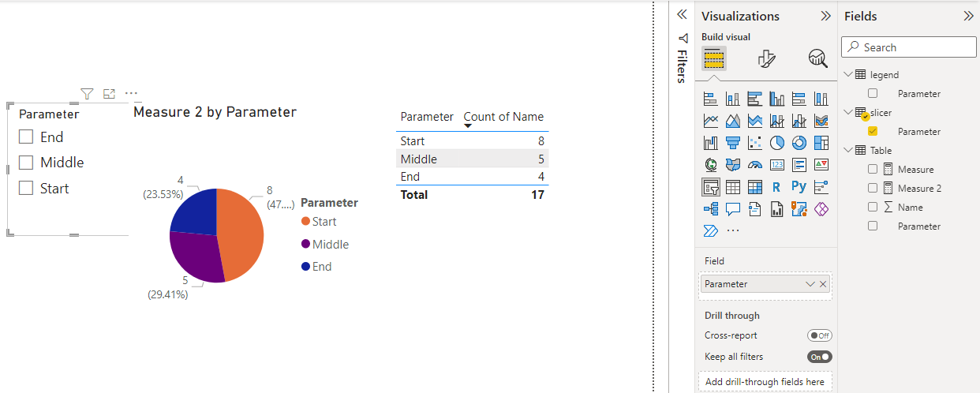Click the Start legend color marker

[x=305, y=222]
